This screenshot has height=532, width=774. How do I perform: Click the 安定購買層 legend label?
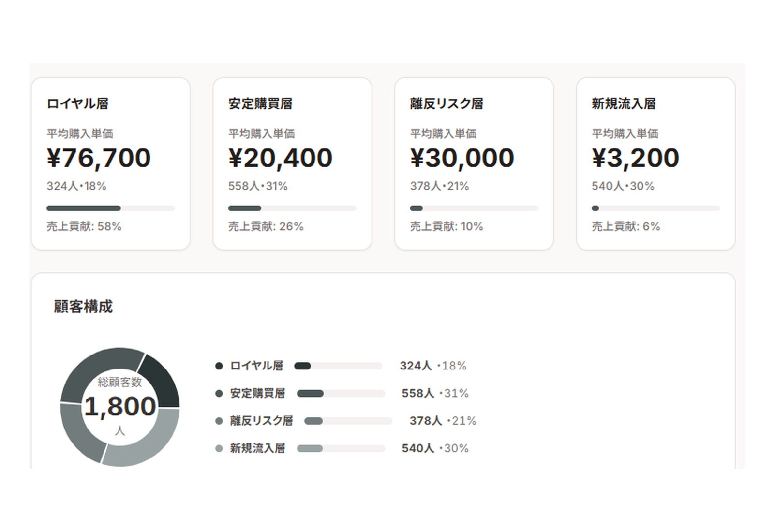257,394
